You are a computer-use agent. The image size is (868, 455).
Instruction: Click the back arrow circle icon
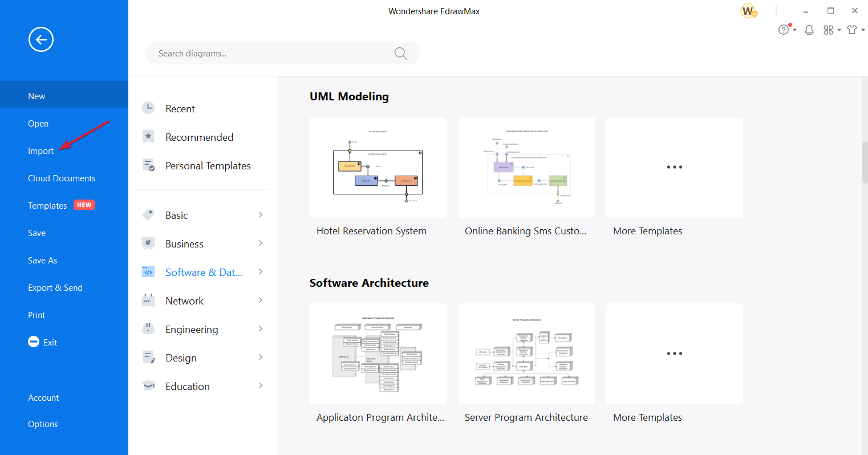[41, 39]
